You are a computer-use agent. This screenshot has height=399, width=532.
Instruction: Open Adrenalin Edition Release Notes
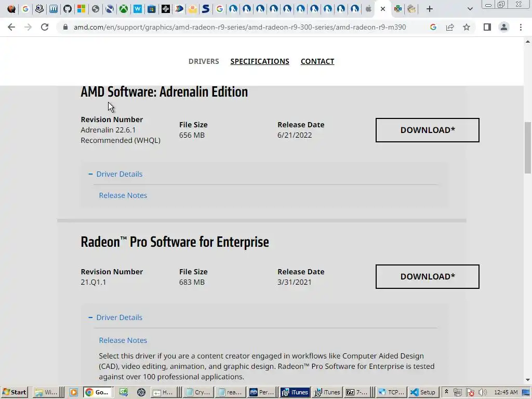123,195
